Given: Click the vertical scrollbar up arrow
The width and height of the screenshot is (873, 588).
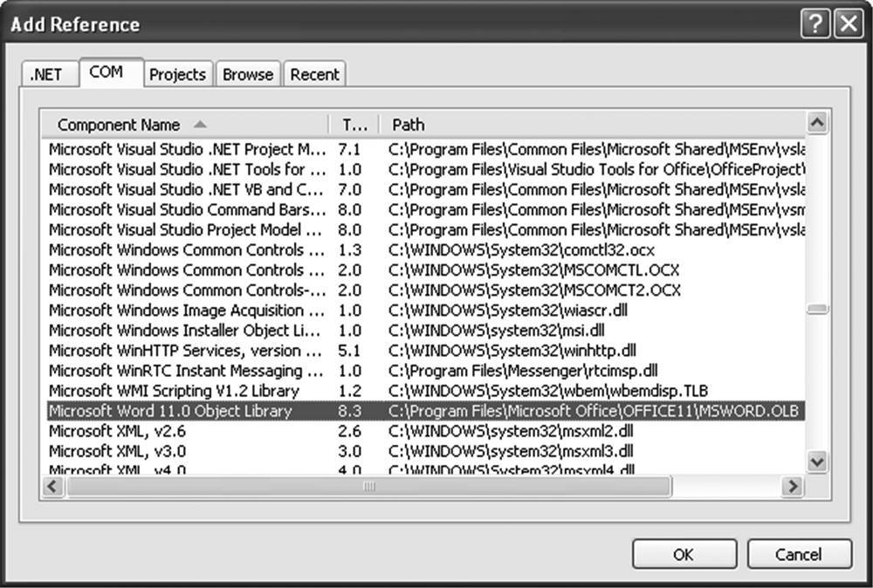Looking at the screenshot, I should point(817,122).
